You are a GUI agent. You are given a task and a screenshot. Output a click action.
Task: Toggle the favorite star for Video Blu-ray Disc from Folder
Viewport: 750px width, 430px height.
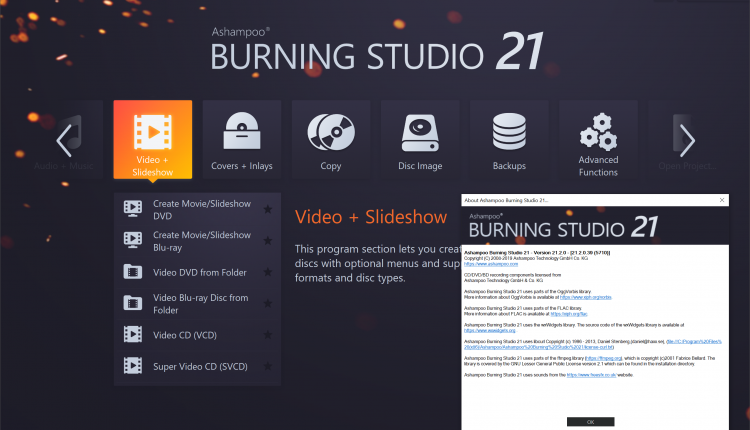pyautogui.click(x=268, y=303)
